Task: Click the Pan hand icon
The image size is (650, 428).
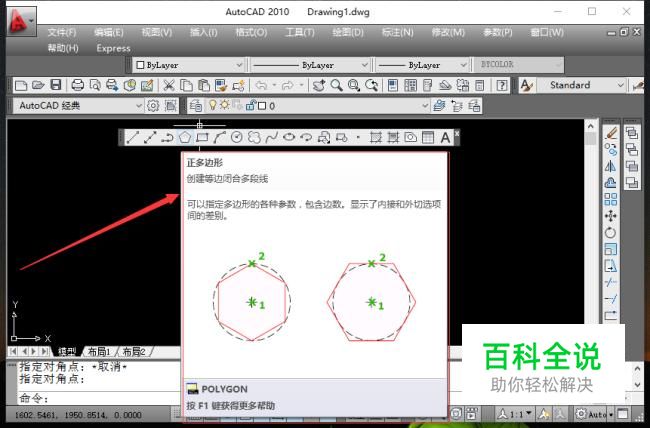Action: [319, 85]
